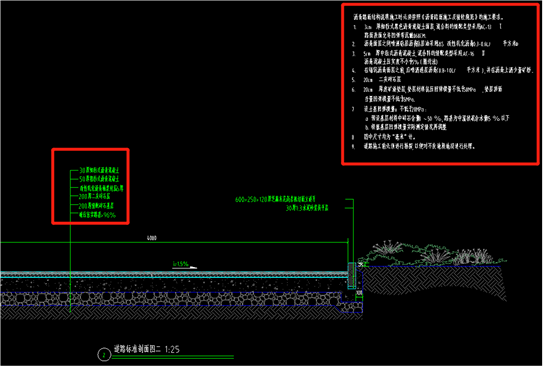Click the 600×250×120 curb stone label
Image resolution: width=543 pixels, height=366 pixels.
[x=275, y=199]
